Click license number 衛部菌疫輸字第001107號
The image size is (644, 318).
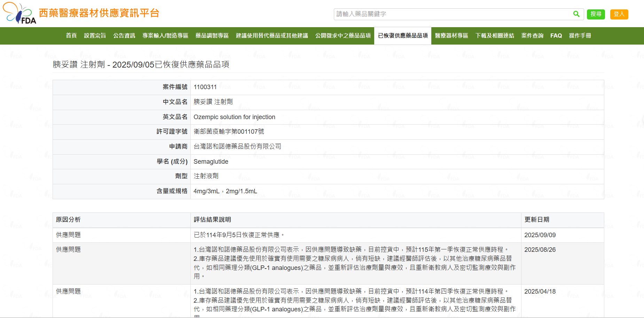229,132
